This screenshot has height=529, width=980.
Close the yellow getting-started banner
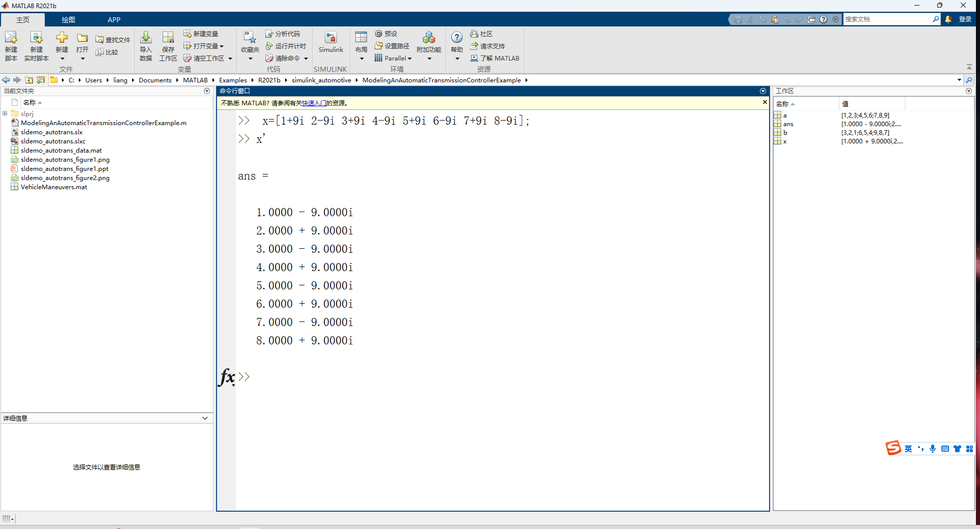tap(764, 102)
